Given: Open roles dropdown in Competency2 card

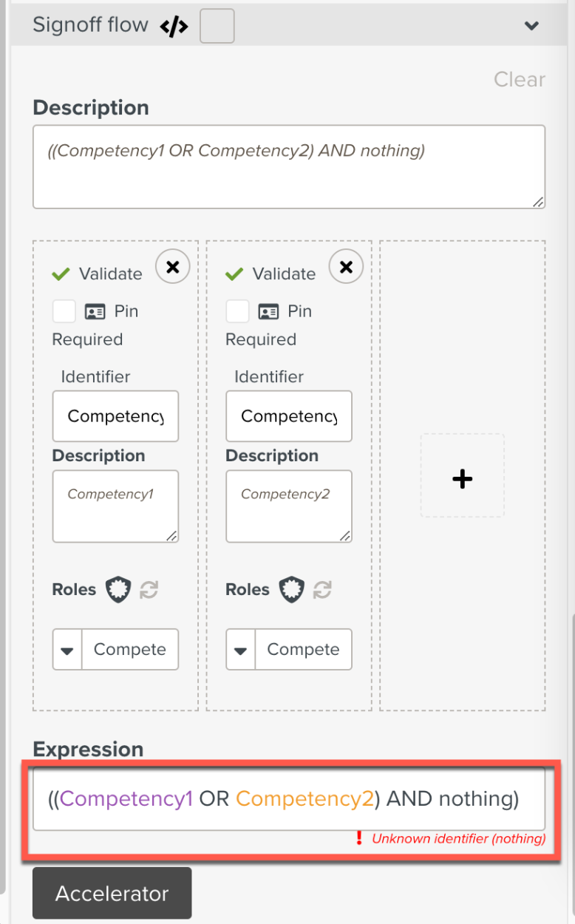Looking at the screenshot, I should pyautogui.click(x=240, y=650).
